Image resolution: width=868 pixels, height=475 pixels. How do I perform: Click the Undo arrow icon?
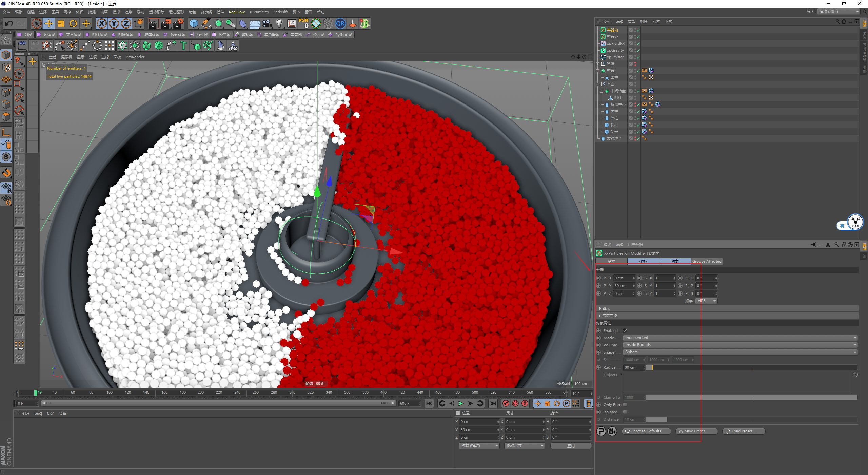(9, 23)
